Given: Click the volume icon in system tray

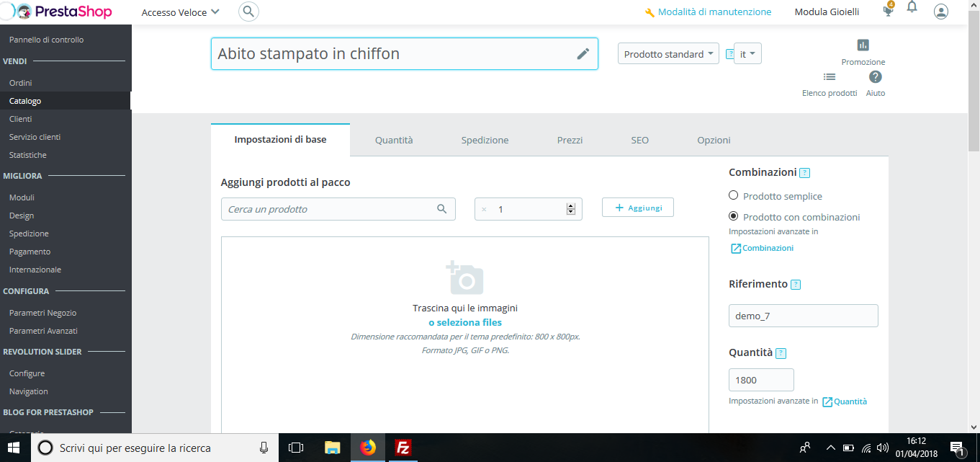Looking at the screenshot, I should 884,448.
